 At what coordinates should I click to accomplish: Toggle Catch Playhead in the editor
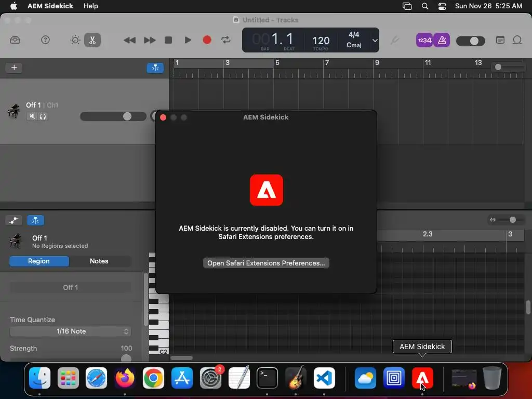click(35, 220)
